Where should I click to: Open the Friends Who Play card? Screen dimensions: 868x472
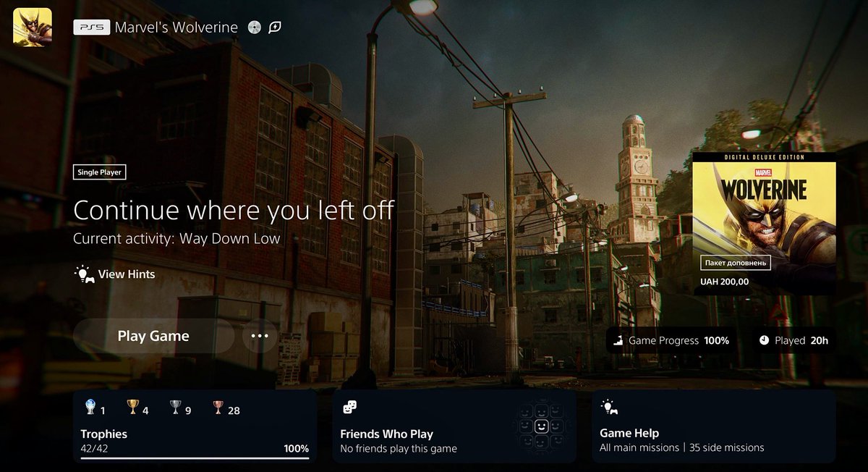click(x=454, y=426)
